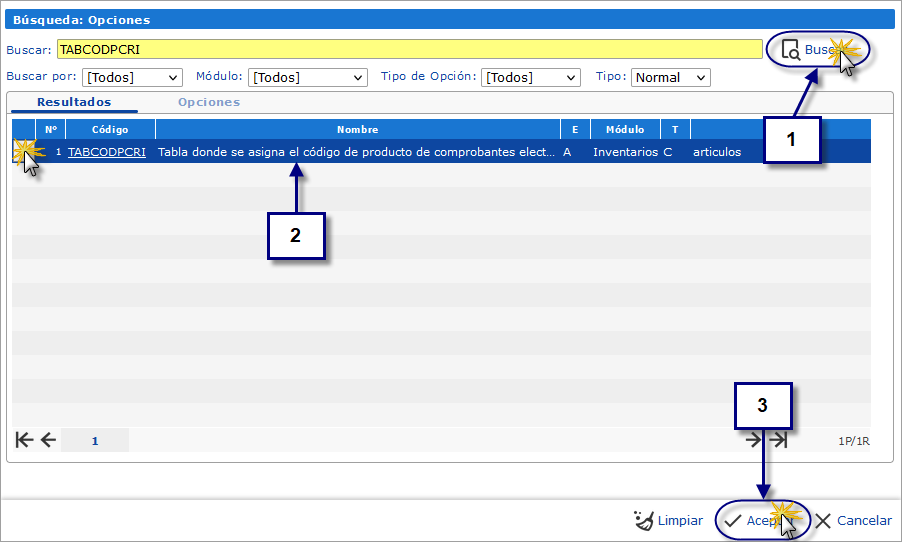902x542 pixels.
Task: Open the Tipo de Opción dropdown
Action: click(530, 77)
